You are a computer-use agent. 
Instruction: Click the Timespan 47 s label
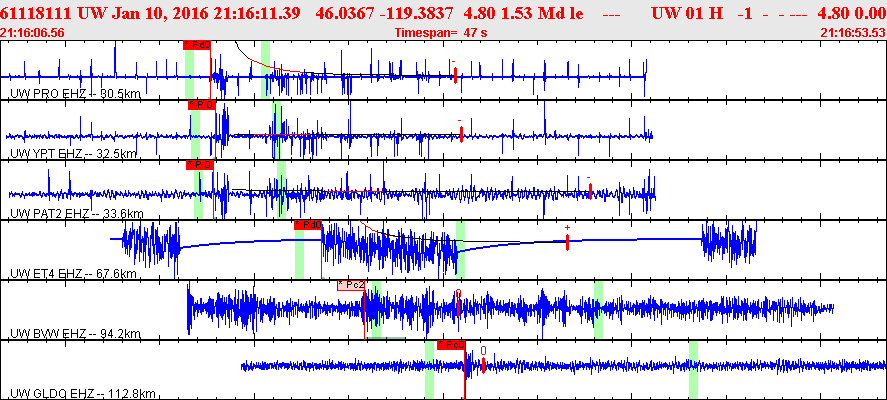[x=441, y=33]
